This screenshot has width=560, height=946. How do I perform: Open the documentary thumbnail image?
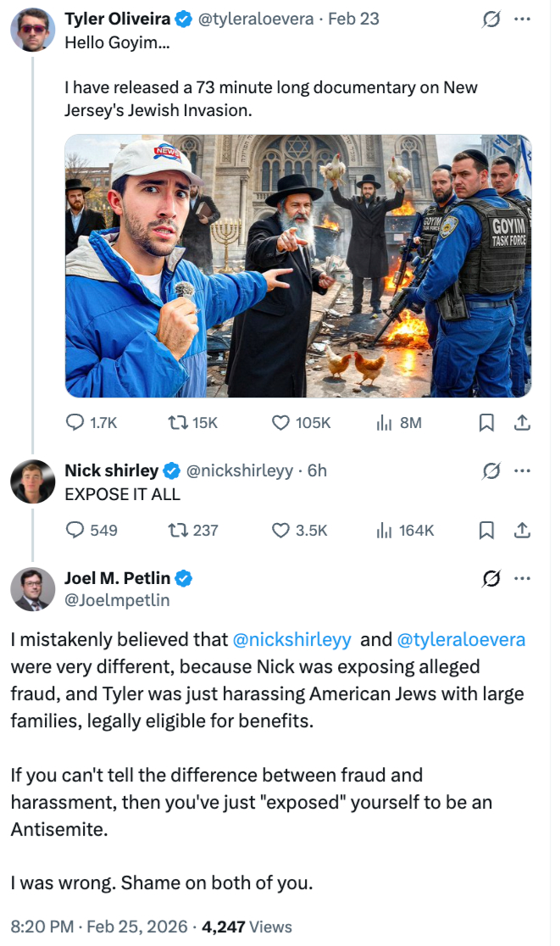coord(298,265)
